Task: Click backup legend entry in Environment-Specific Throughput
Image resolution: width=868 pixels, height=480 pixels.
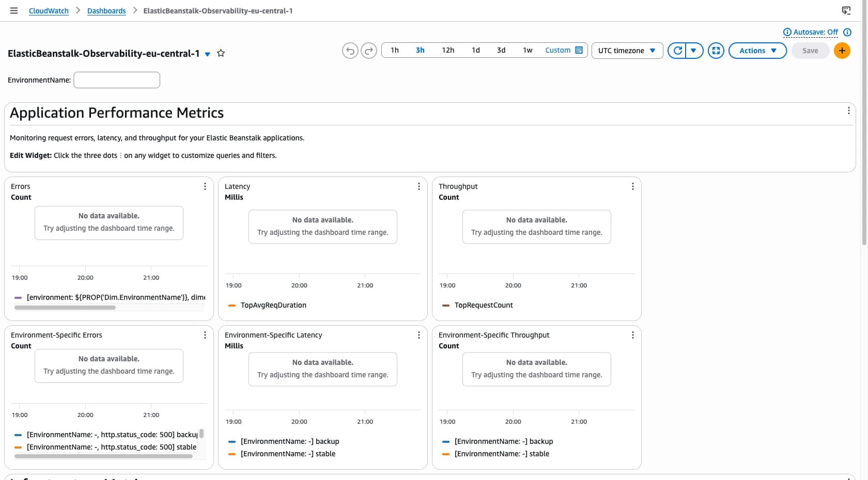Action: (504, 441)
